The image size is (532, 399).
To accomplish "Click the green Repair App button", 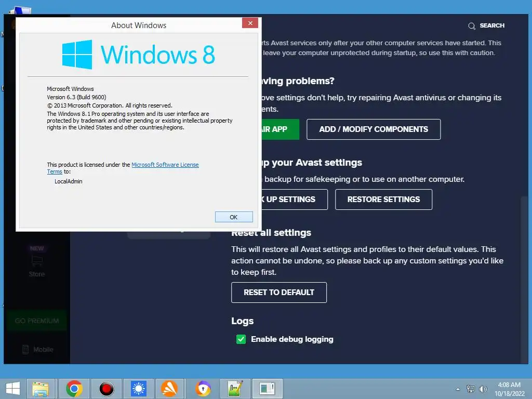I will (280, 129).
